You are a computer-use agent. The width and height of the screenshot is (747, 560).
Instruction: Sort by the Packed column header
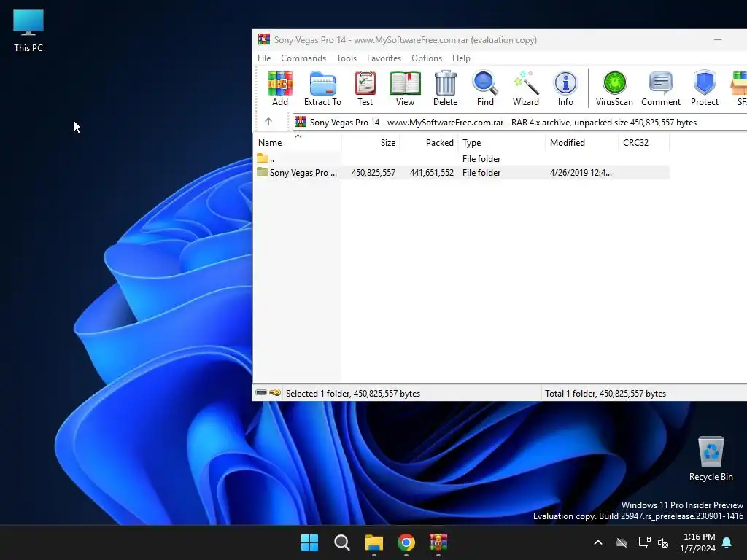[429, 142]
